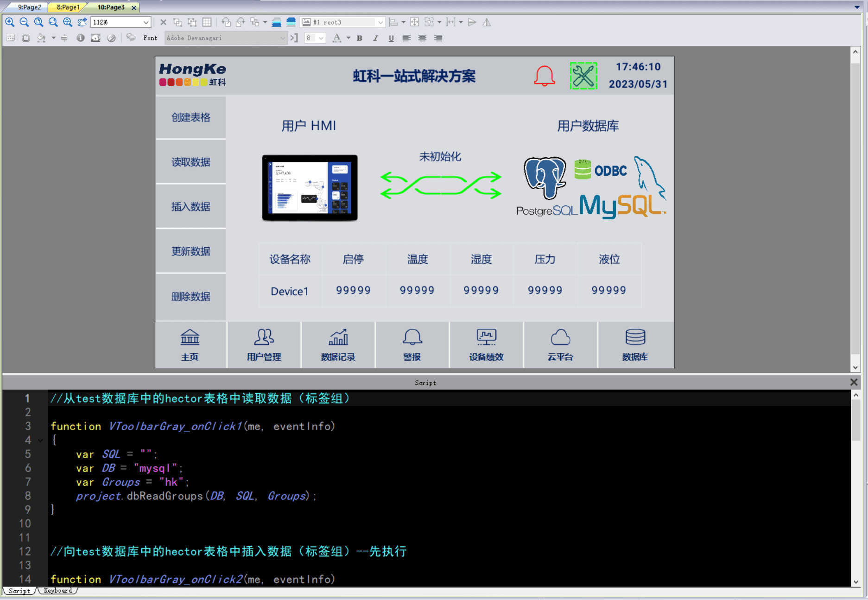Screen dimensions: 868x600
Task: Toggle bold text formatting
Action: tap(360, 38)
